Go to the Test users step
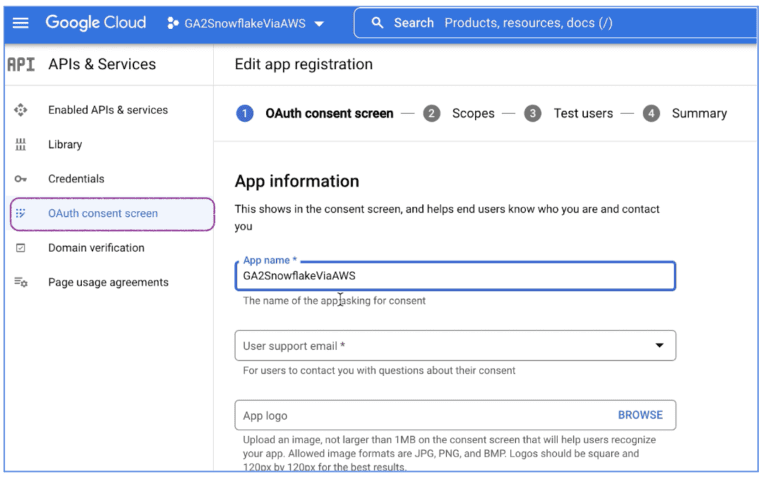This screenshot has width=768, height=479. click(583, 114)
